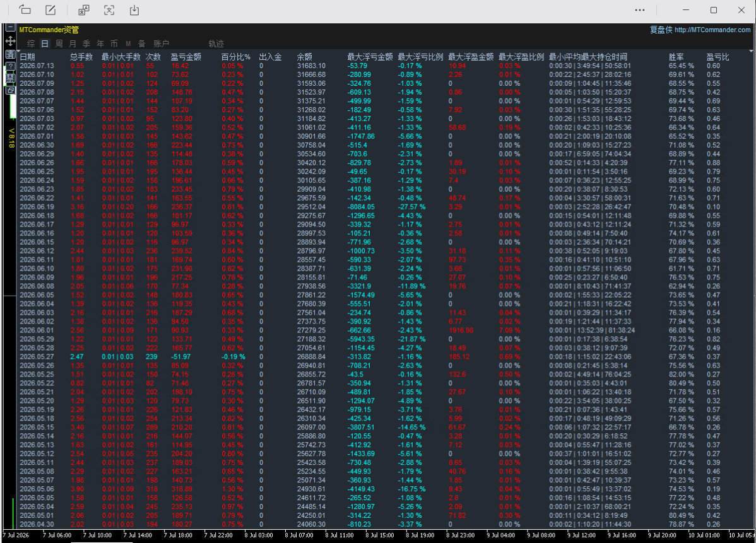Click the 胜率 column header
The width and height of the screenshot is (756, 543).
[676, 57]
